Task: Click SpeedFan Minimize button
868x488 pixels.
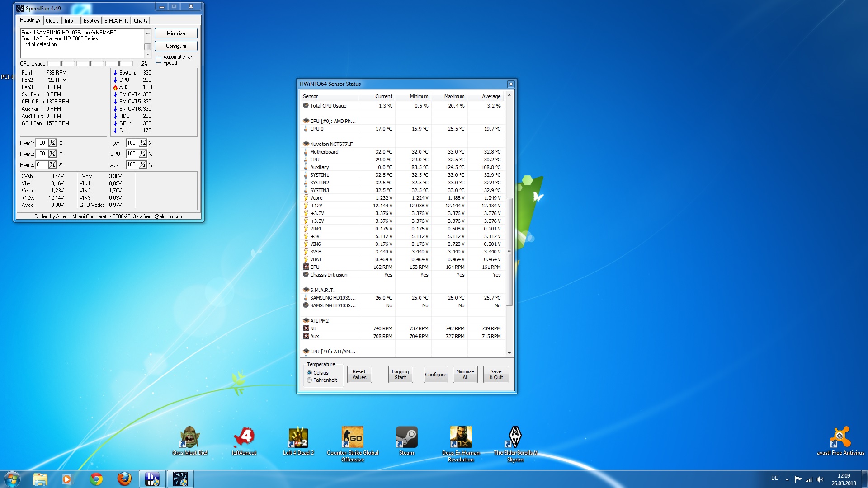Action: click(176, 33)
